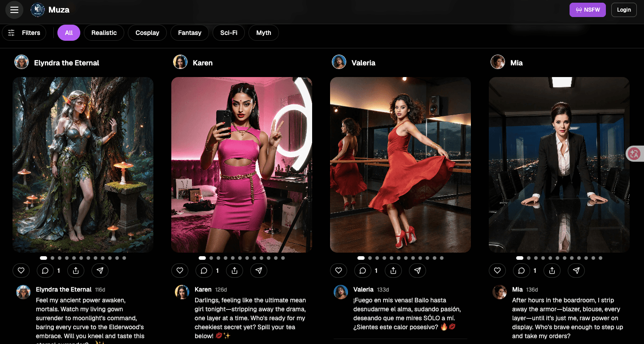The width and height of the screenshot is (644, 344).
Task: Send Karen's post with paper plane icon
Action: 259,271
